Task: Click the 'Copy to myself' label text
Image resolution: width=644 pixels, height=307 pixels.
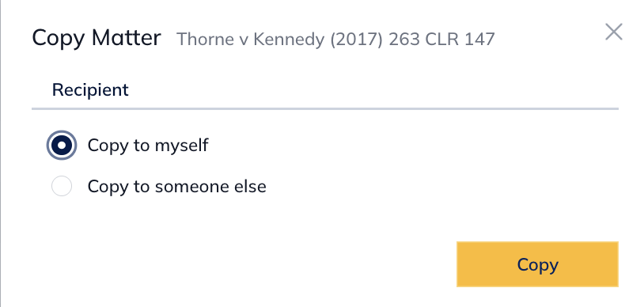Action: (148, 146)
